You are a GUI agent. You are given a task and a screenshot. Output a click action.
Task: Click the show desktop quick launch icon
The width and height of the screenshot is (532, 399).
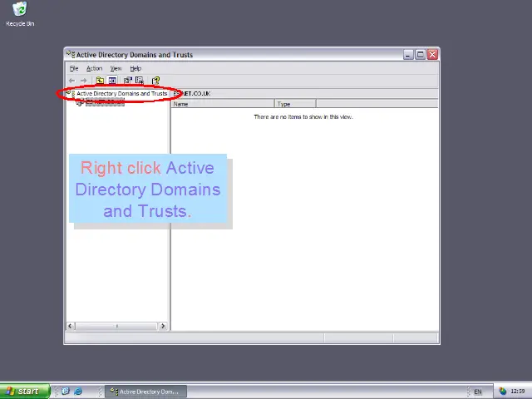pos(66,392)
